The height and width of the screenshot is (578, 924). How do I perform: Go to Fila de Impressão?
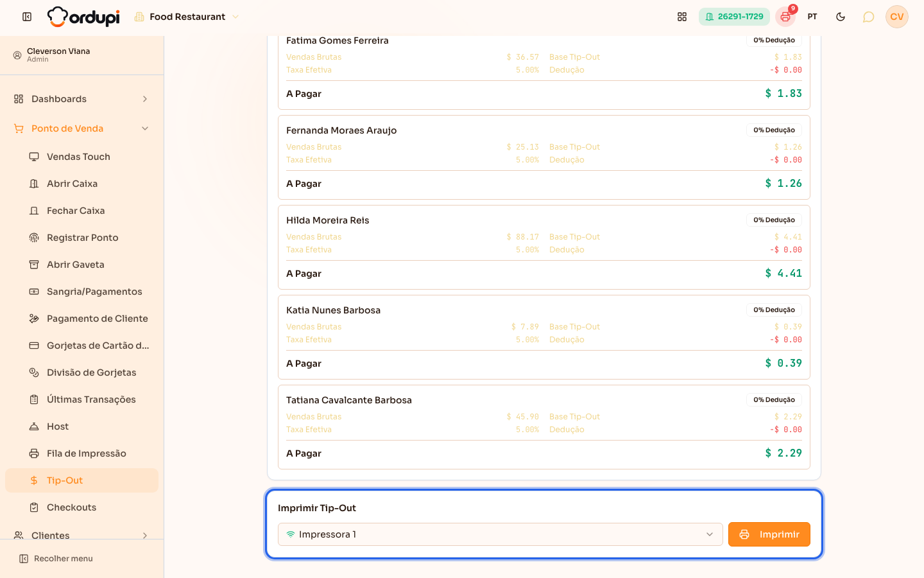pos(81,453)
